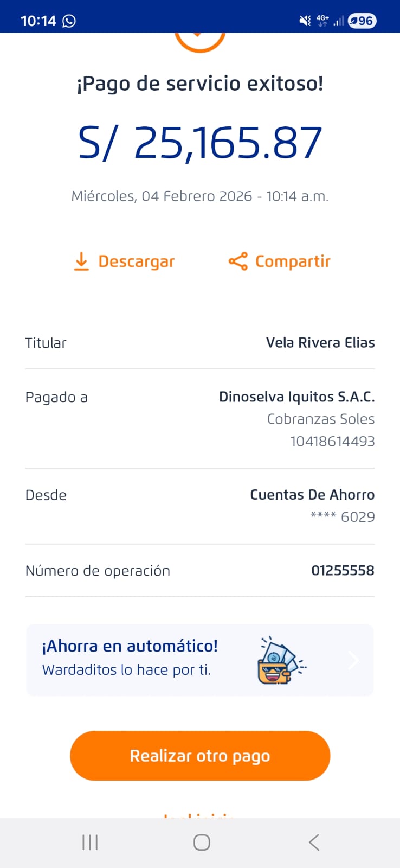Tap the operation number 01255558

tap(343, 571)
